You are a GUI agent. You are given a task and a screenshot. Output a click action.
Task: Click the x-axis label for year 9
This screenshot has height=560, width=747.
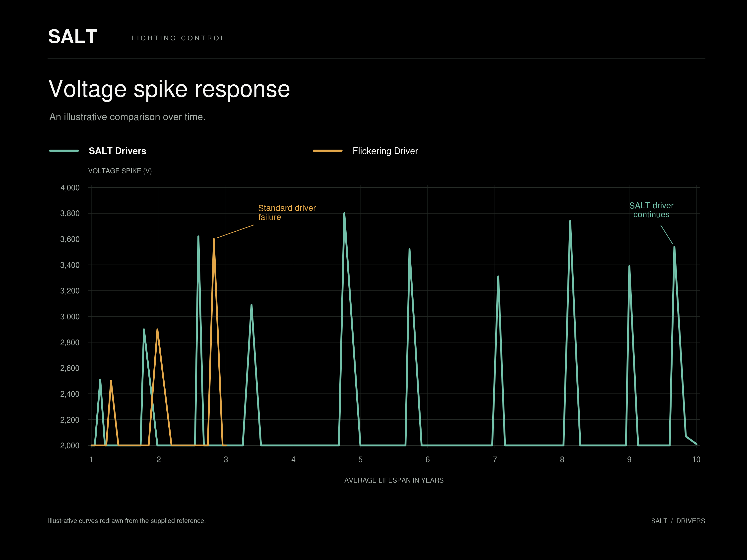(x=629, y=459)
